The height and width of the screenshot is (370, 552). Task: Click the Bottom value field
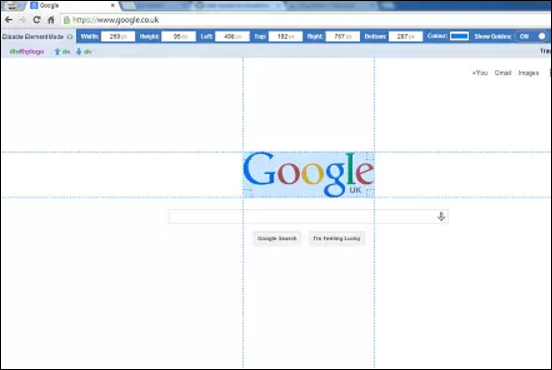(x=406, y=36)
